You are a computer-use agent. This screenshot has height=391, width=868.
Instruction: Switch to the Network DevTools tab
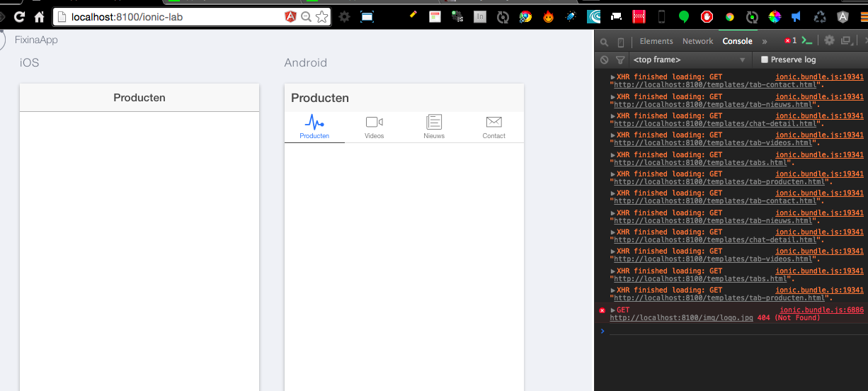click(697, 41)
